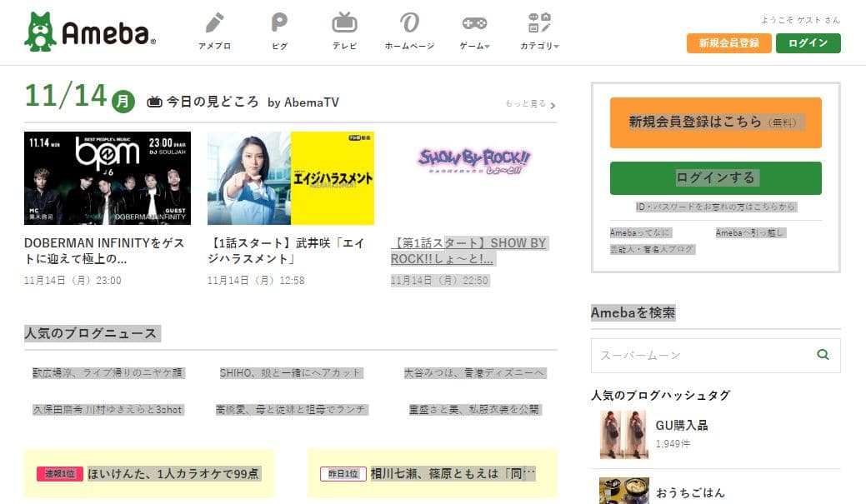Open 芸能人・有名人ブログ link
Viewport: 866px width, 504px height.
pos(653,249)
